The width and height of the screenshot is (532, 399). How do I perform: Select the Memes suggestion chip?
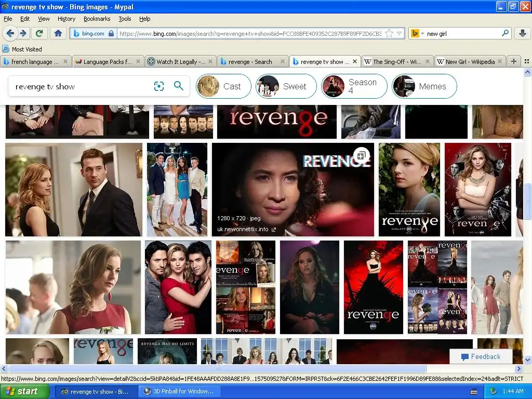(424, 86)
